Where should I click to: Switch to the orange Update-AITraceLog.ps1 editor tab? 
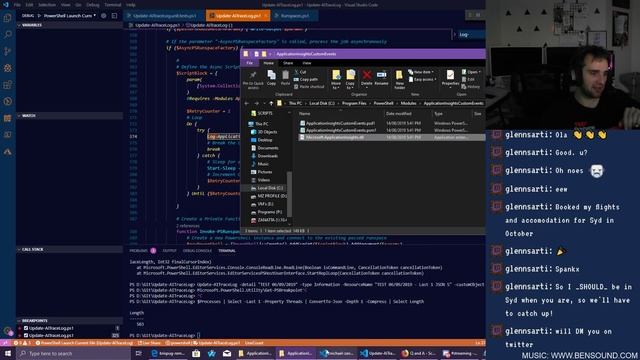(x=238, y=16)
